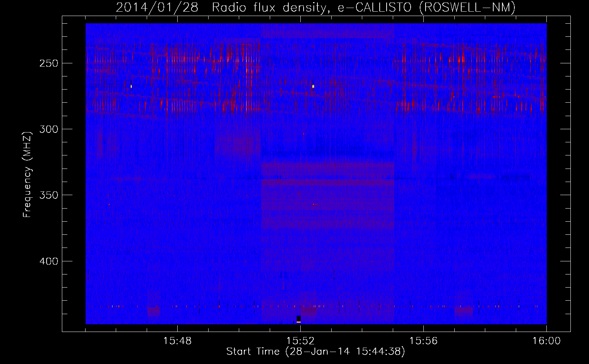Click the Frequency (MHZ) axis title
This screenshot has width=589, height=364.
27,174
